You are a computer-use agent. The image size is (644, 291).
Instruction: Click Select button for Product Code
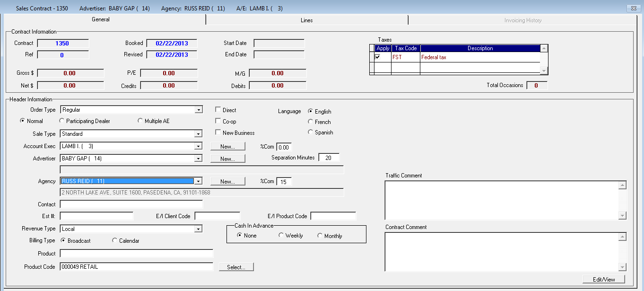[x=236, y=267]
